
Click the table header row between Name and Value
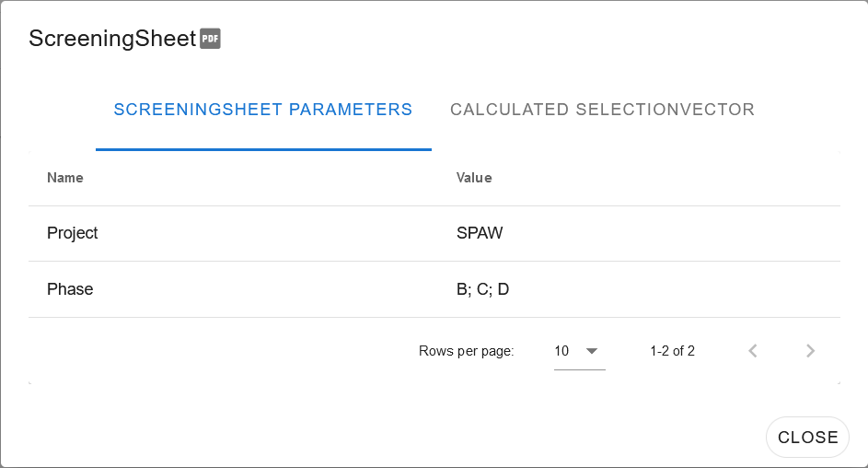434,178
